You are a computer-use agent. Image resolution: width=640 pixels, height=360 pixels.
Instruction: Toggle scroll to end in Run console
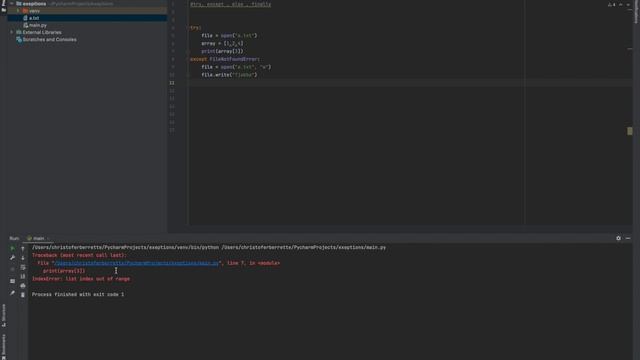tap(23, 276)
